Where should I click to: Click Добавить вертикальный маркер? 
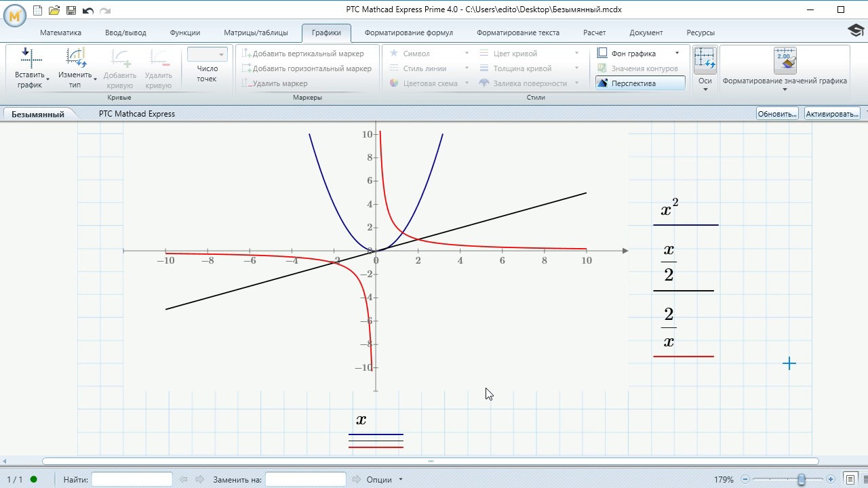tap(303, 54)
